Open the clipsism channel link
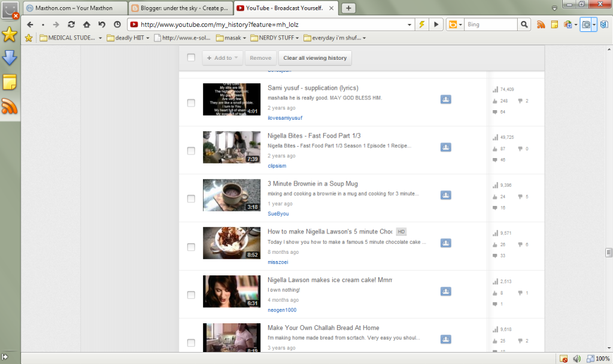This screenshot has height=364, width=613. coord(277,166)
